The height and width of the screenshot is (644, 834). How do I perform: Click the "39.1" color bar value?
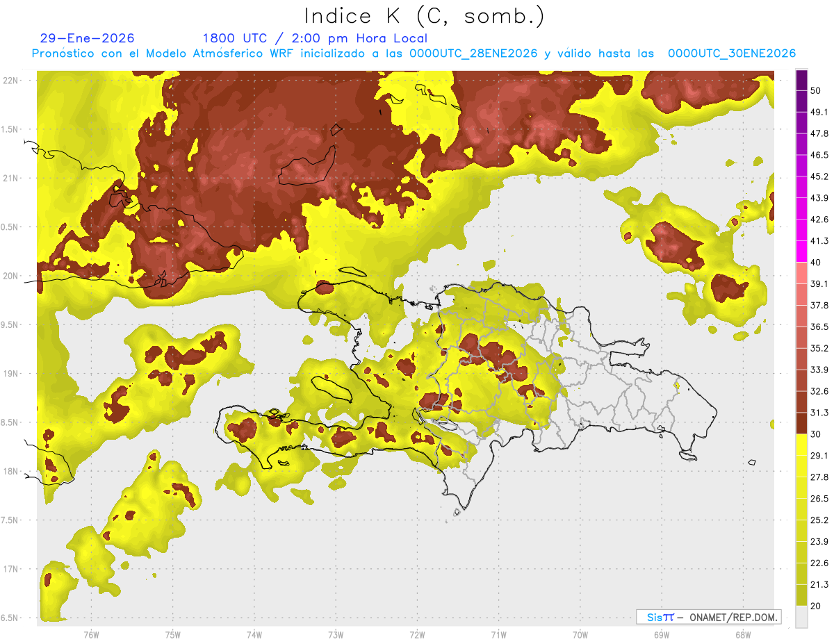pos(819,283)
